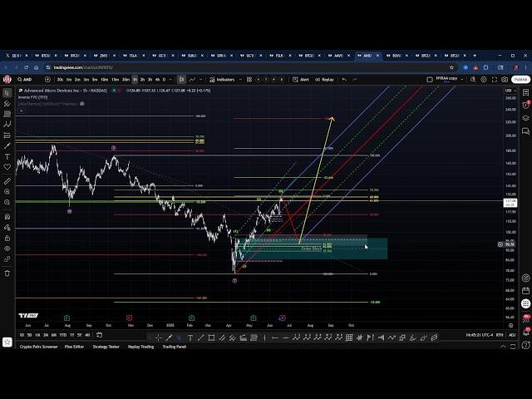The width and height of the screenshot is (532, 399).
Task: Select the cursor/arrow tool in left toolbar
Action: 7,93
